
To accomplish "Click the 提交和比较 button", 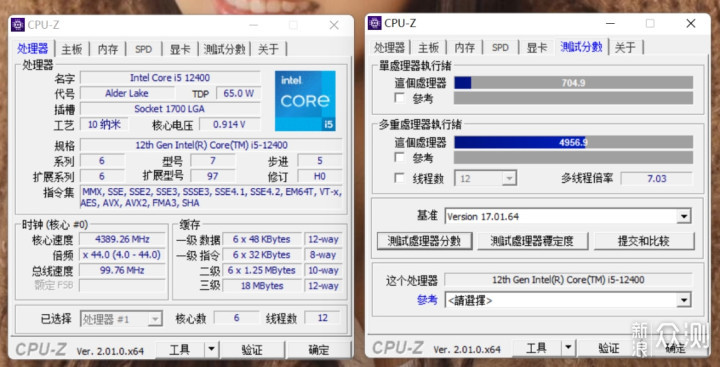I will [x=644, y=241].
